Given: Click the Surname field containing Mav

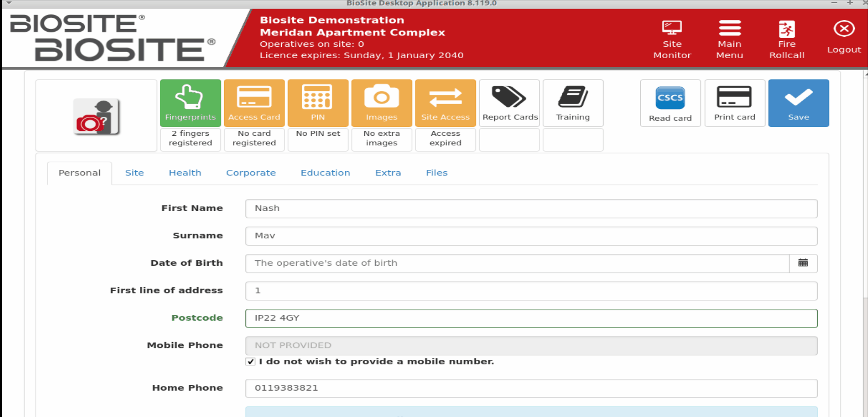Looking at the screenshot, I should [531, 236].
